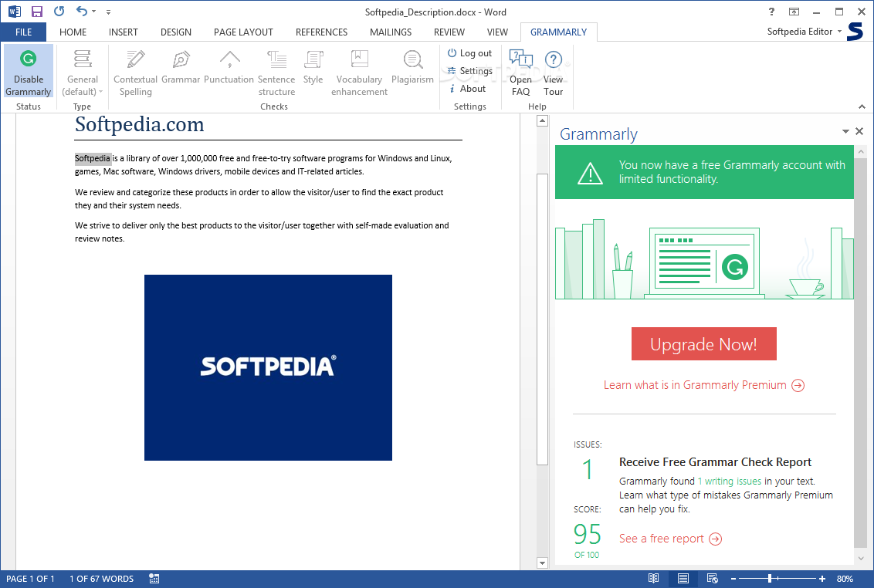
Task: Switch to Read Mode view icon
Action: [653, 579]
